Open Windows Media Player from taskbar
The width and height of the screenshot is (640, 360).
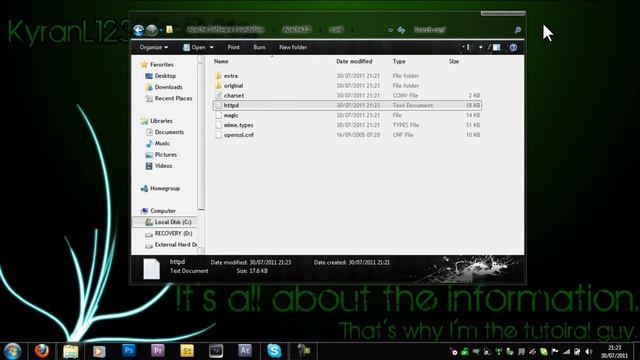99,351
